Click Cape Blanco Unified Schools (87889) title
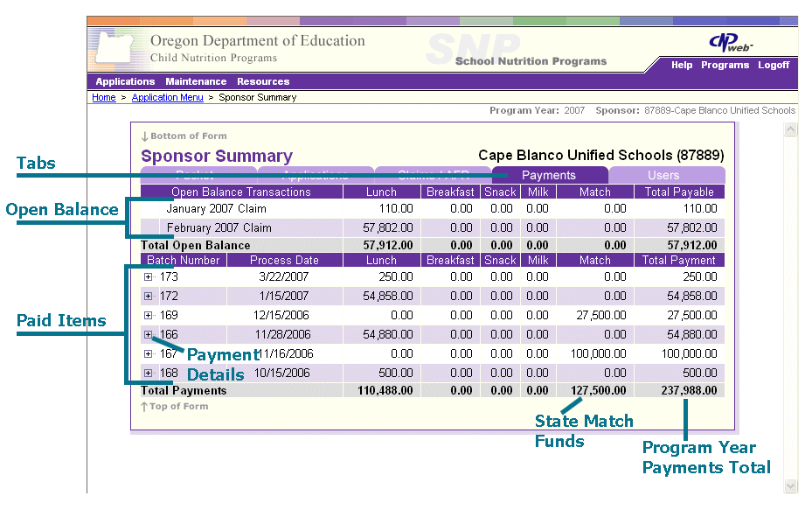The height and width of the screenshot is (510, 812). [x=601, y=155]
